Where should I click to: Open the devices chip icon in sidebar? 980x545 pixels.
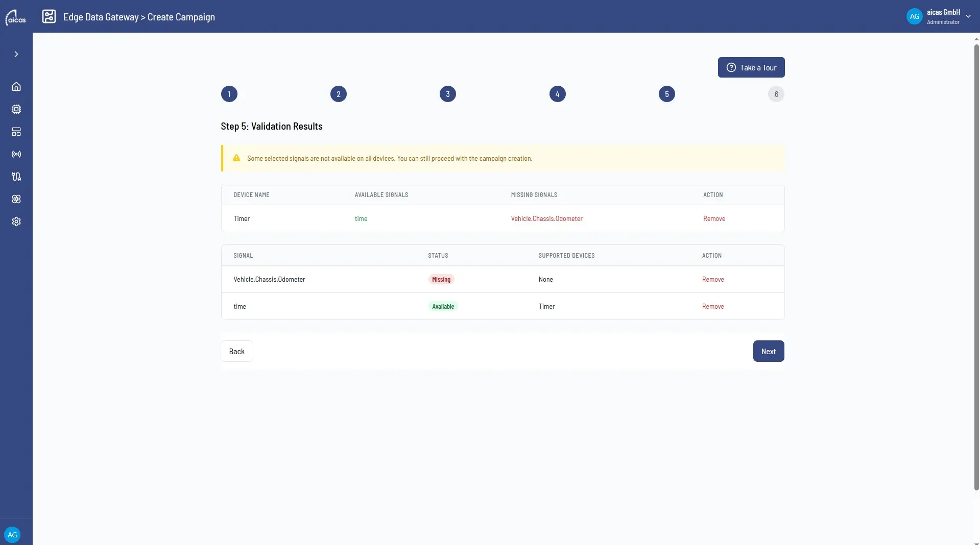click(16, 109)
